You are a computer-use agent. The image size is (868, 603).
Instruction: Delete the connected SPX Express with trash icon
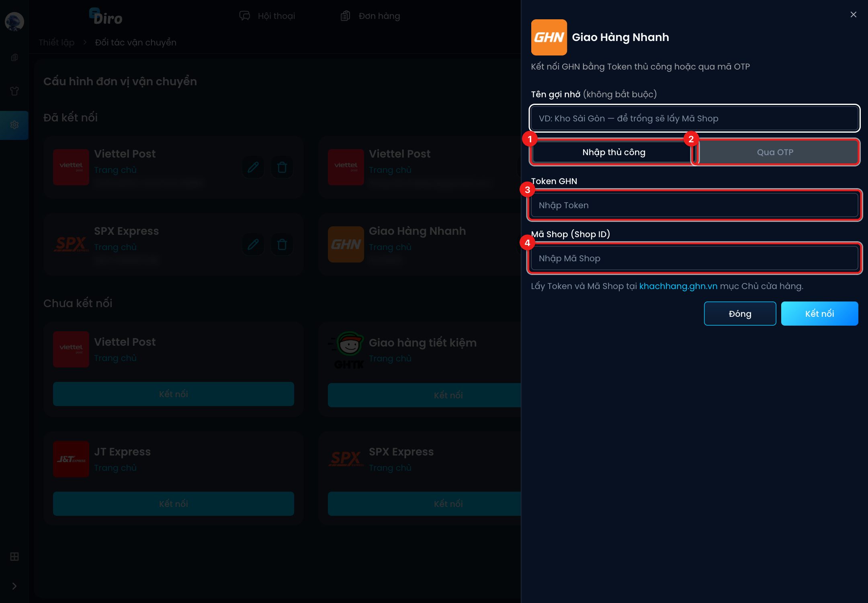[x=282, y=244]
